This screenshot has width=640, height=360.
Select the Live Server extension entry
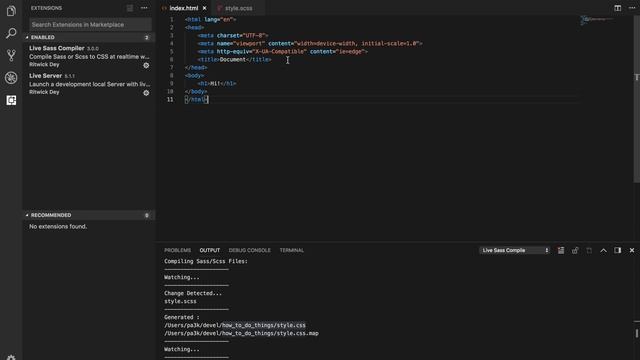(89, 84)
